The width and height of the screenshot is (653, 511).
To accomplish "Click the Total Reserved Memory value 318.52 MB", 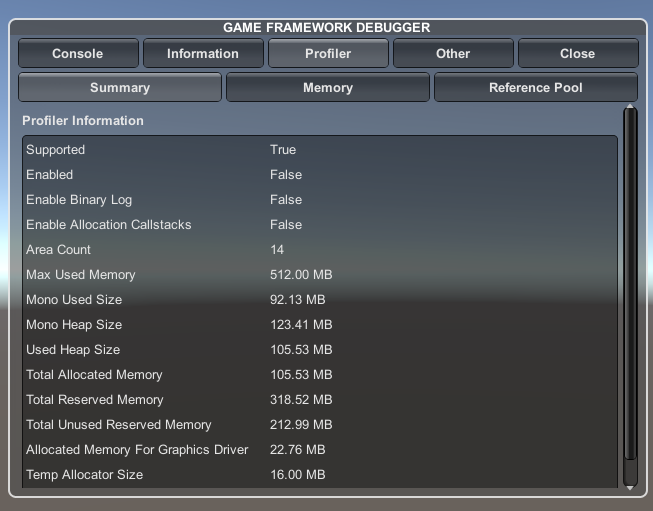I will 301,400.
